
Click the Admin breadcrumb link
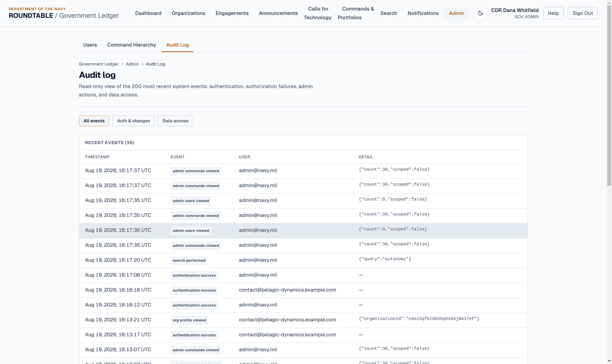132,64
